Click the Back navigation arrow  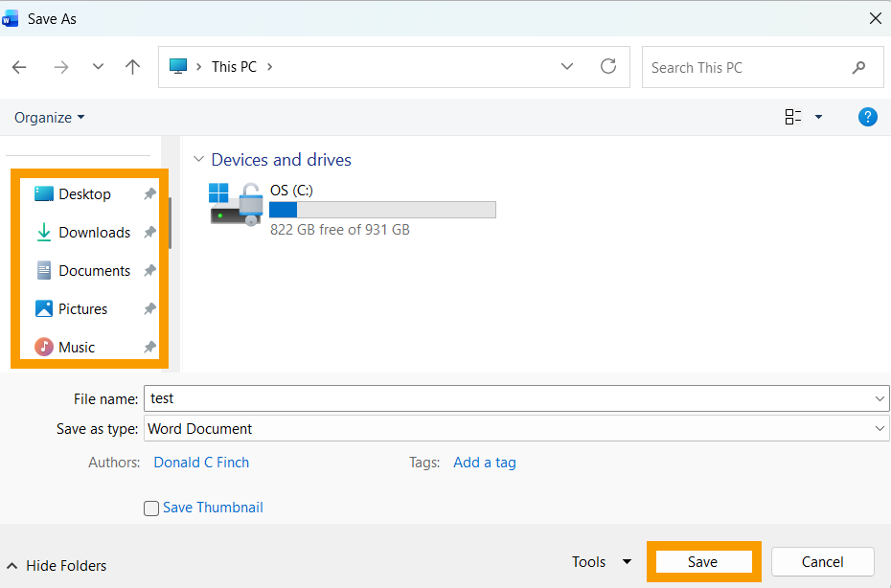[x=19, y=67]
